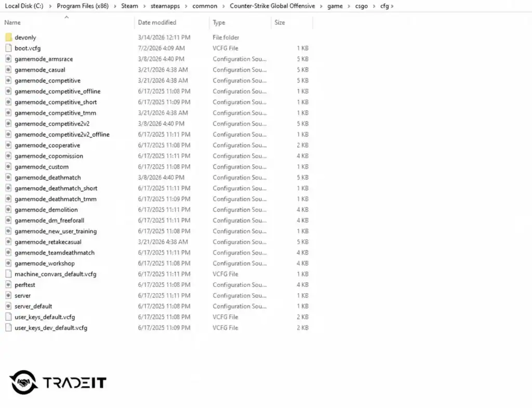The height and width of the screenshot is (408, 532).
Task: Click the gamemode_cooperative file icon
Action: click(8, 145)
